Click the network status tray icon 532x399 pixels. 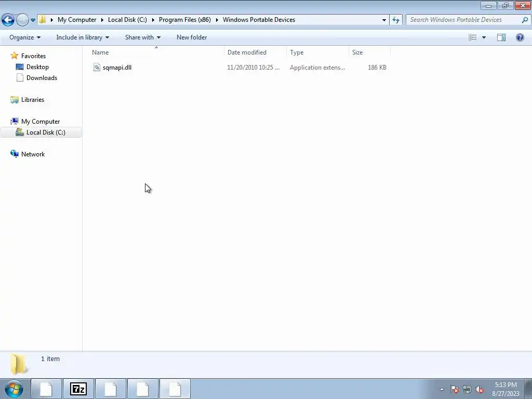tap(467, 389)
